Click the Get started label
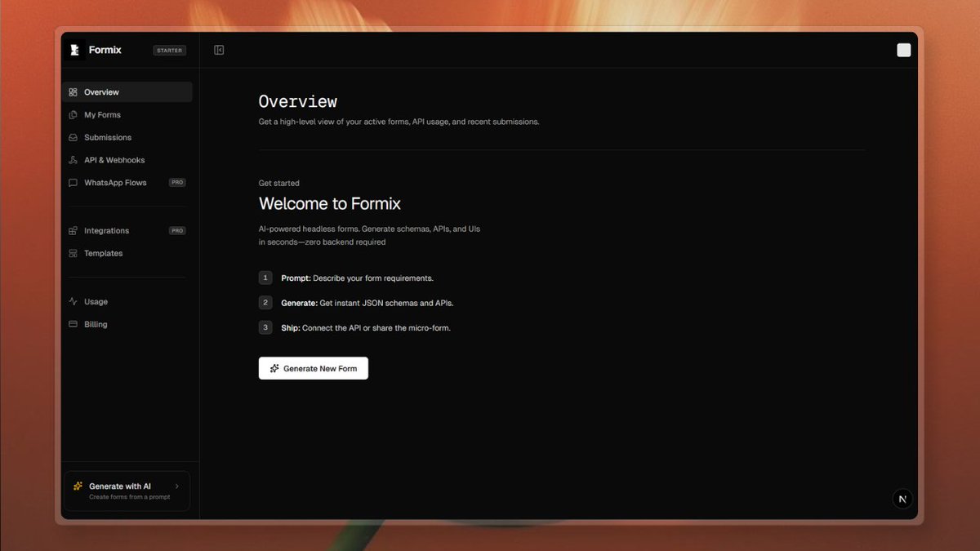Screen dimensions: 980x551 point(279,184)
